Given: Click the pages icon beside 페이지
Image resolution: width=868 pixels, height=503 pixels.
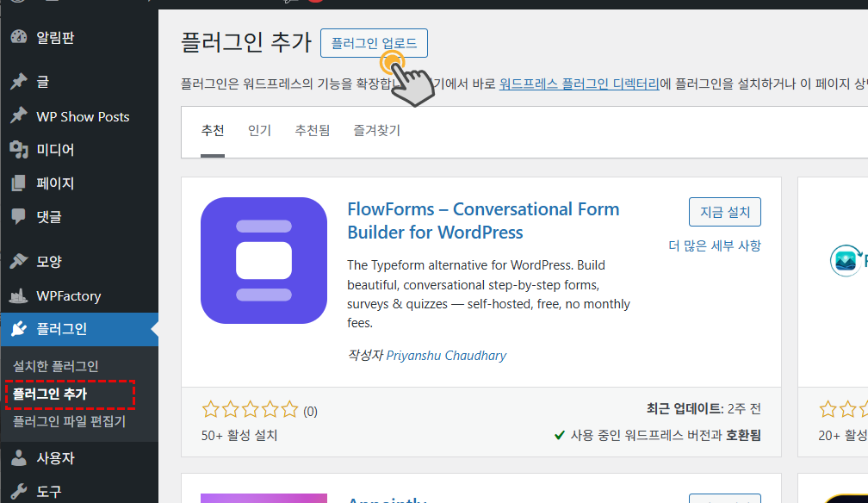Looking at the screenshot, I should 19,183.
